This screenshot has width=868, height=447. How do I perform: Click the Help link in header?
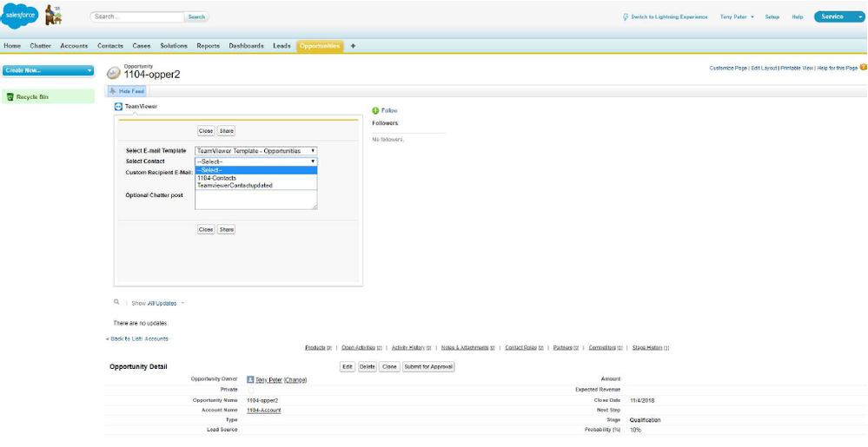797,17
